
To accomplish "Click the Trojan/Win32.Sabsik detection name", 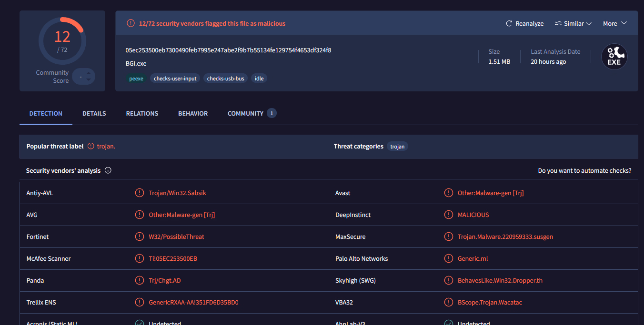I will click(x=177, y=193).
